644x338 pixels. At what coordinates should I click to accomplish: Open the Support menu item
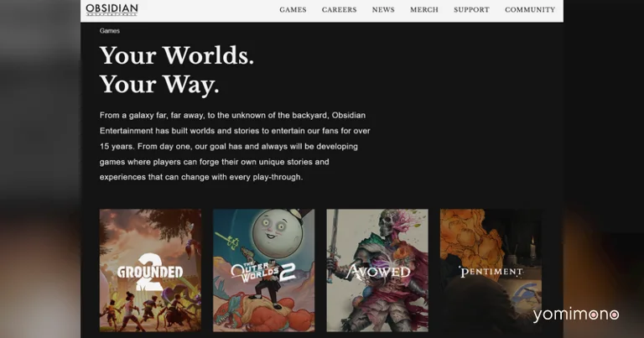(471, 9)
